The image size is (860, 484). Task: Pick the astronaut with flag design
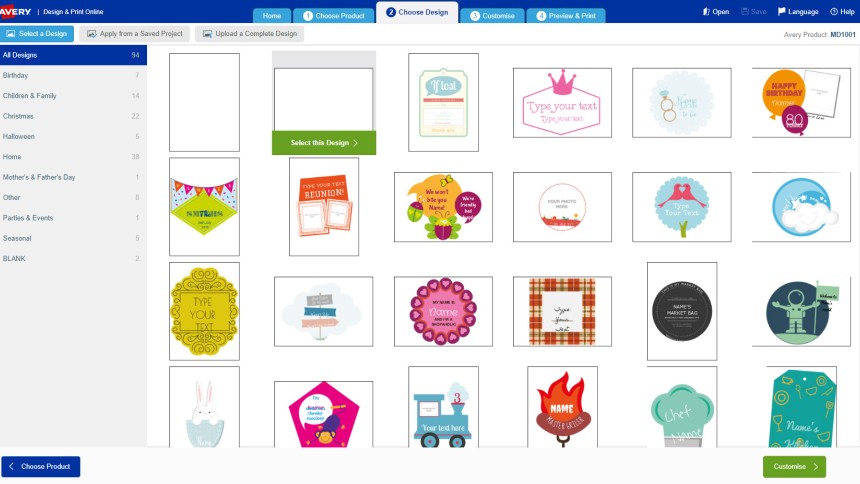click(x=801, y=312)
